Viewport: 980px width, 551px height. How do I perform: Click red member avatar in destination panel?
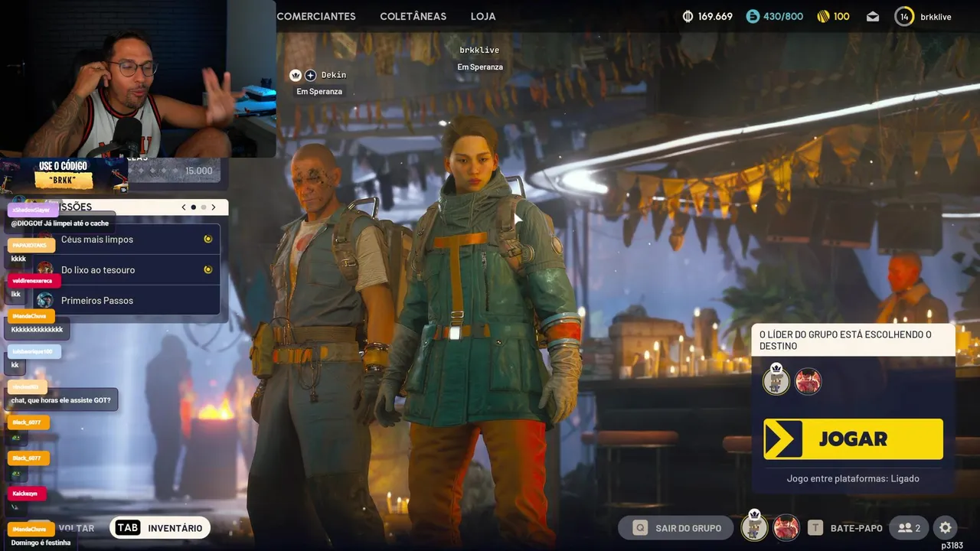tap(808, 380)
